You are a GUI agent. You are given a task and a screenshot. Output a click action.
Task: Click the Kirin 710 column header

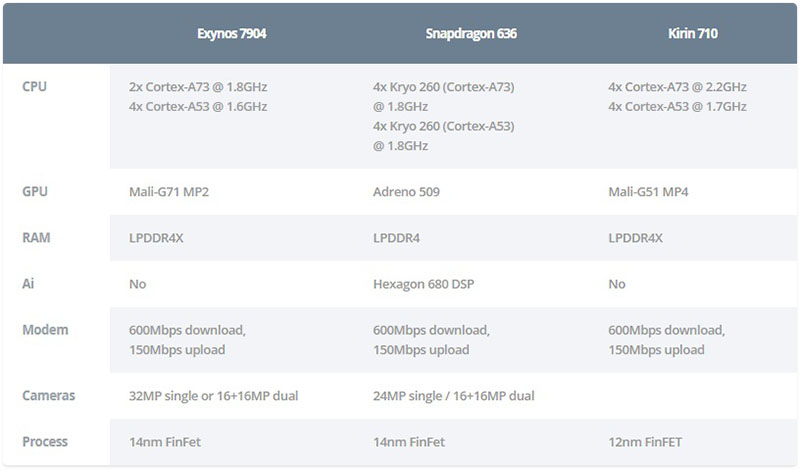click(693, 33)
